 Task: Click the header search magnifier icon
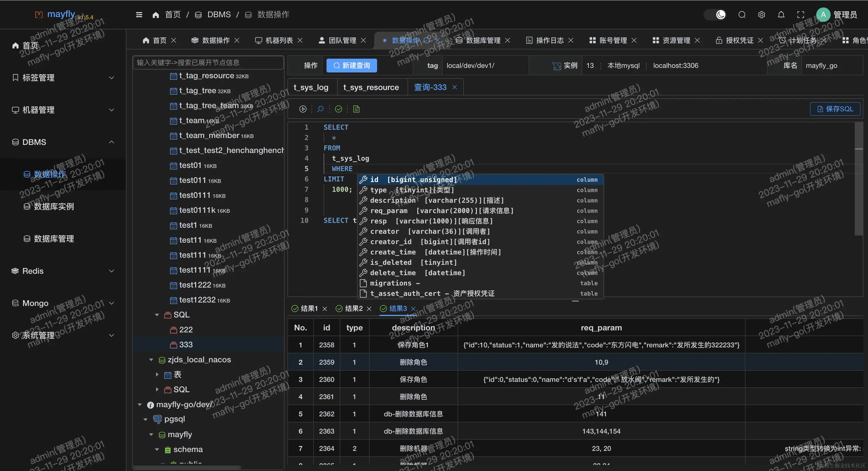click(742, 14)
